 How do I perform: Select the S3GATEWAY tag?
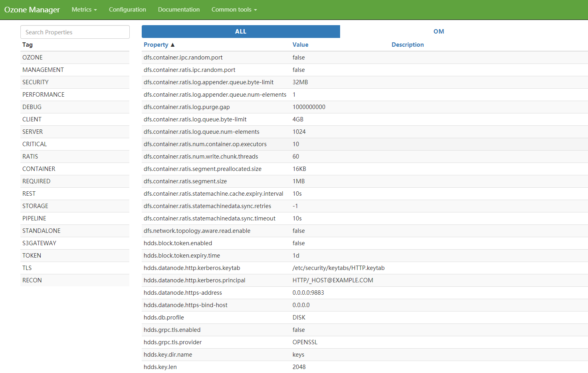point(40,243)
